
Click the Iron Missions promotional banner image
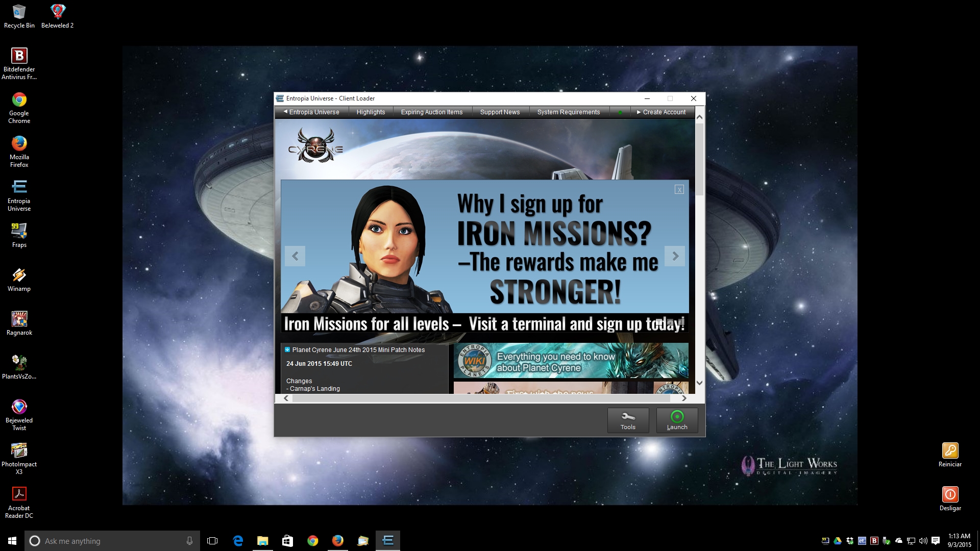tap(485, 256)
